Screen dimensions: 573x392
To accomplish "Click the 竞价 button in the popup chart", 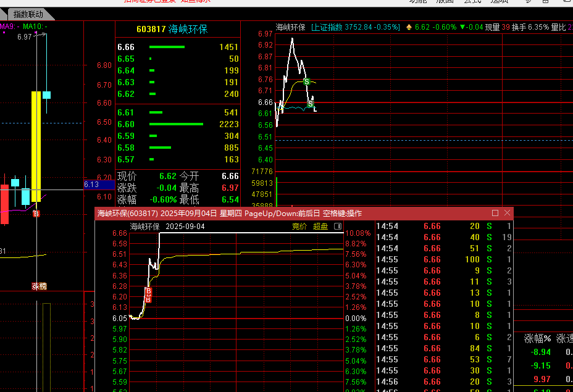I will pos(299,227).
